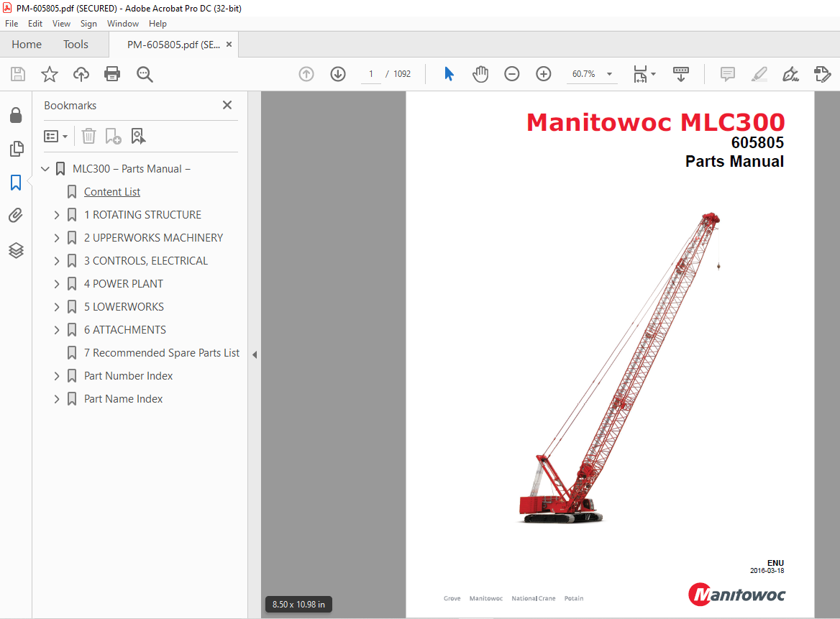Image resolution: width=840 pixels, height=619 pixels.
Task: Add a comment with the speech bubble icon
Action: pyautogui.click(x=728, y=74)
